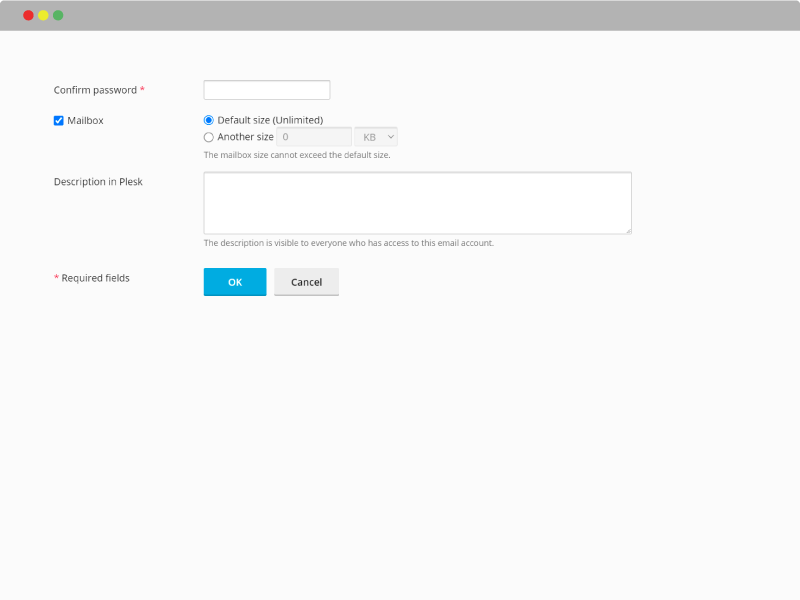Click the Description in Plesk text area
This screenshot has width=800, height=600.
[417, 203]
